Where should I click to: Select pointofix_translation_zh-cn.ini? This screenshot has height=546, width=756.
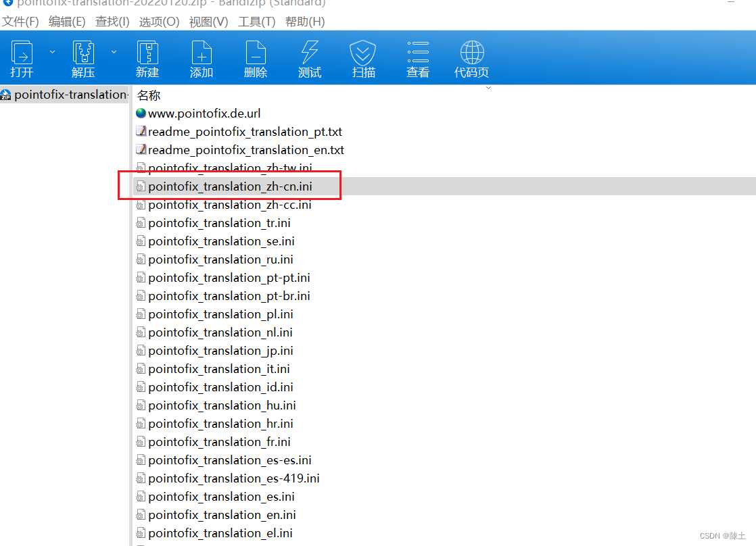pos(230,187)
